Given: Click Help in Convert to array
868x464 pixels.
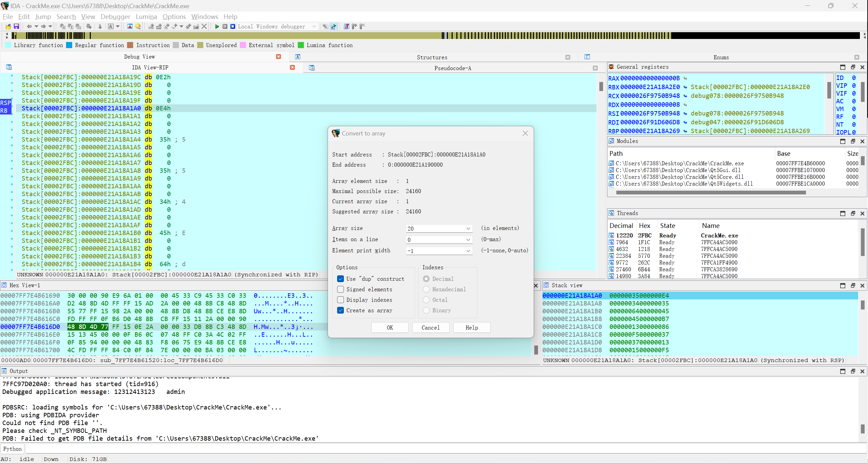Looking at the screenshot, I should tap(472, 328).
